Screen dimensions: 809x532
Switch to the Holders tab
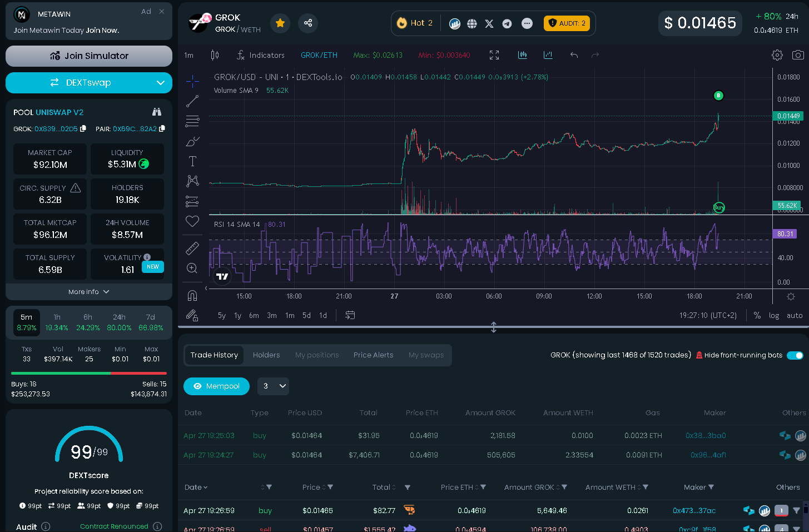click(266, 355)
